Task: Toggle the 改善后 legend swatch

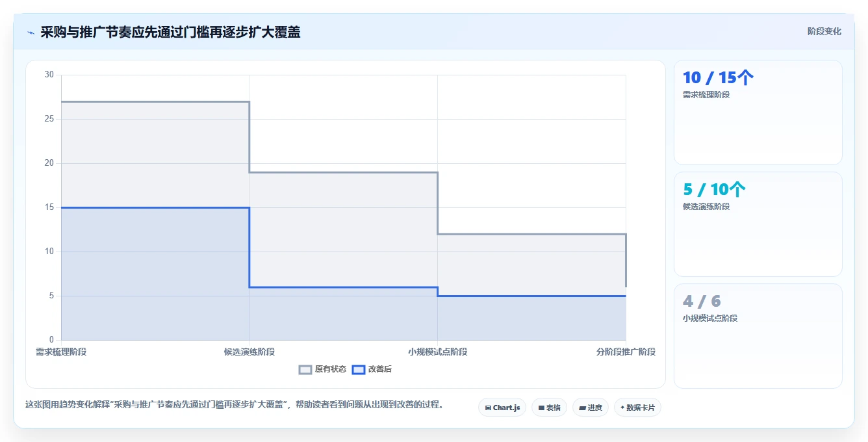Action: tap(359, 369)
